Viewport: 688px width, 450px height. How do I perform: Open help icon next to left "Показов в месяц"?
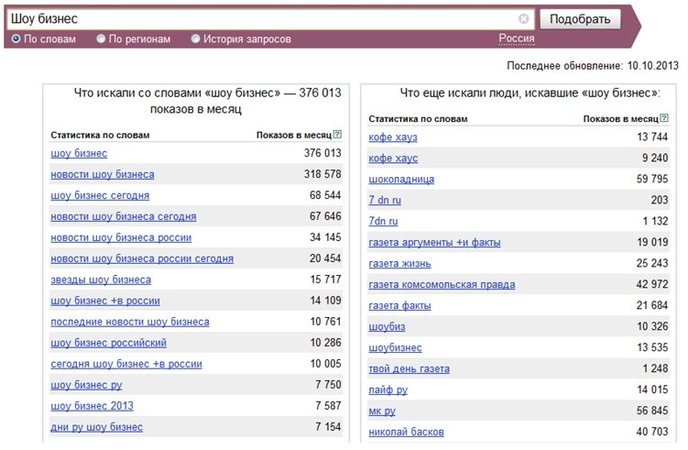337,135
